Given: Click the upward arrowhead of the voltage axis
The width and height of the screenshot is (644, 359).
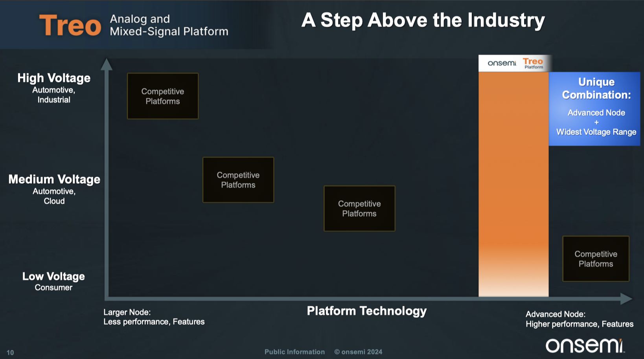Looking at the screenshot, I should click(106, 64).
